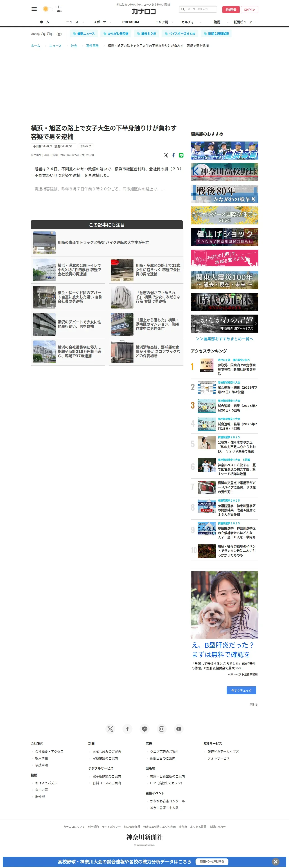This screenshot has width=289, height=868.
Task: Expand the 論説 menu arrow
Action: [228, 22]
